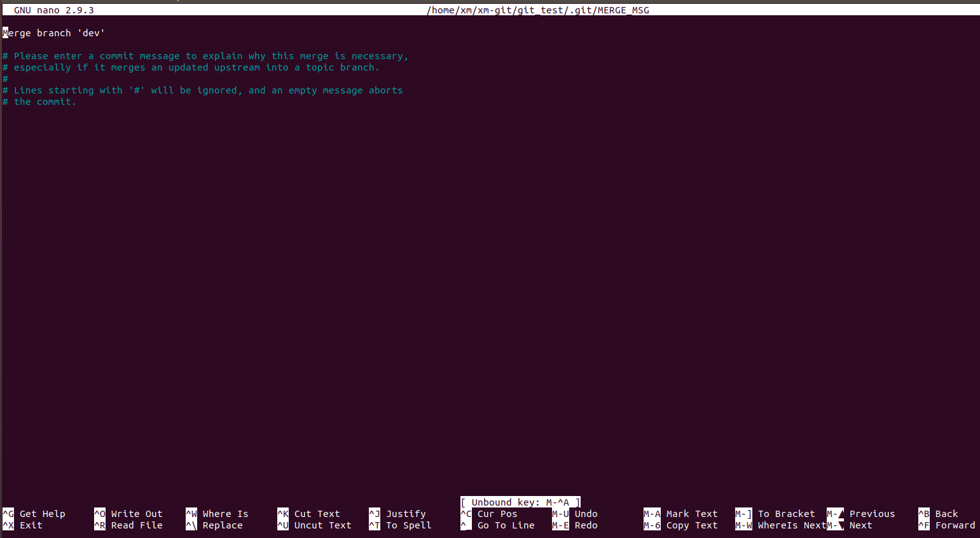
Task: Click the Copy Text shortcut
Action: pos(691,525)
